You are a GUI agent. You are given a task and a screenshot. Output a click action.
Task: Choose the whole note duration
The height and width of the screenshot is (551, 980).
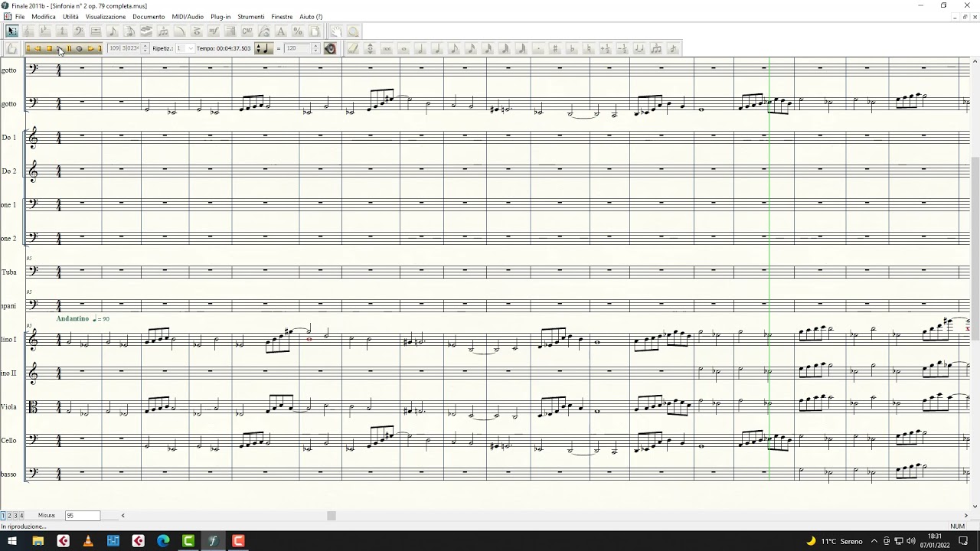point(403,48)
